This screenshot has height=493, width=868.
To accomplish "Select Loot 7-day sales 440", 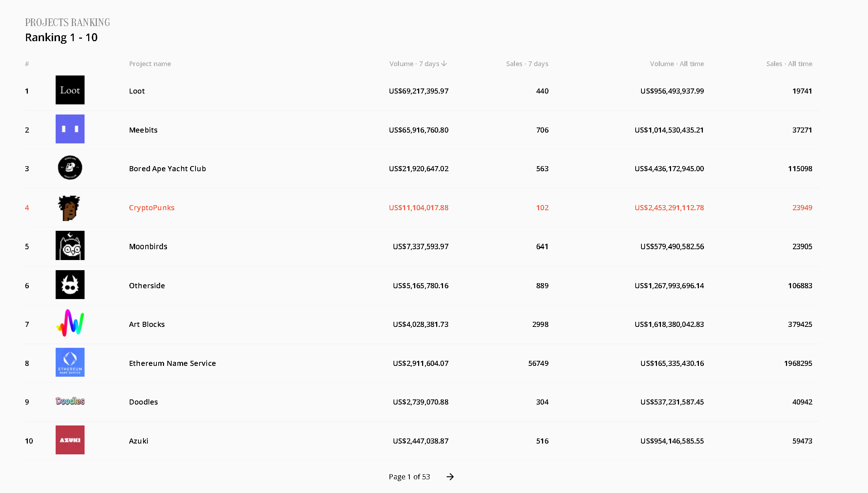I will click(542, 91).
